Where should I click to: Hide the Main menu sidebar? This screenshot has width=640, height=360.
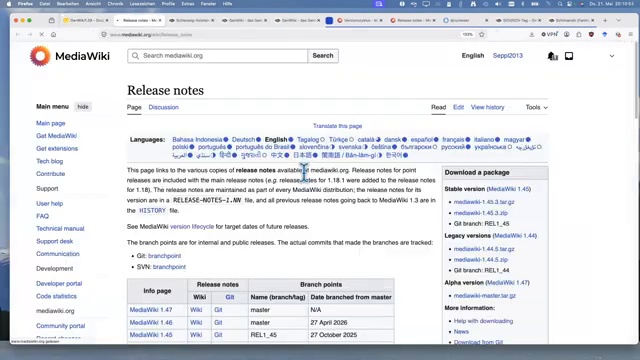83,107
